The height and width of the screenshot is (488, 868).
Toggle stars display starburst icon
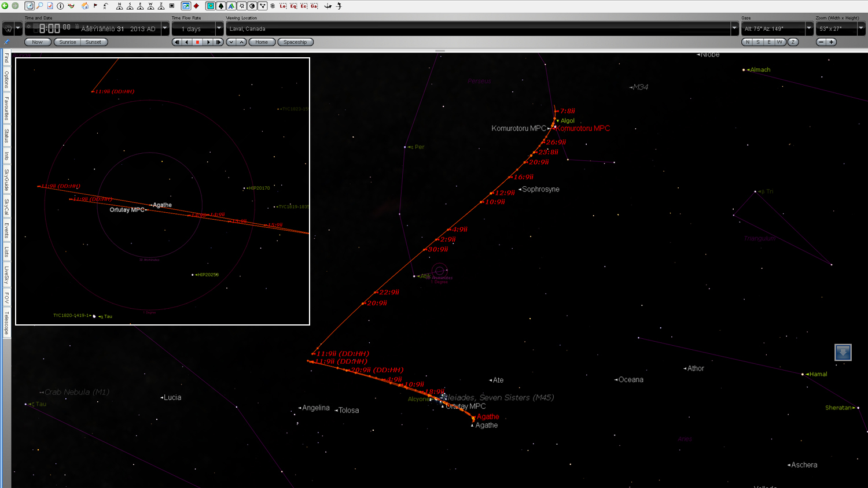241,6
